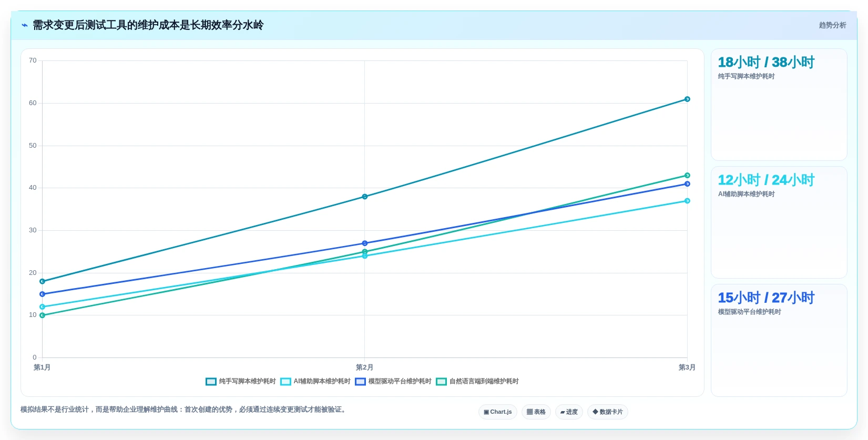Click the 自然语言端到端 data point at 第3月 (43)
The image size is (868, 440).
[x=687, y=176]
